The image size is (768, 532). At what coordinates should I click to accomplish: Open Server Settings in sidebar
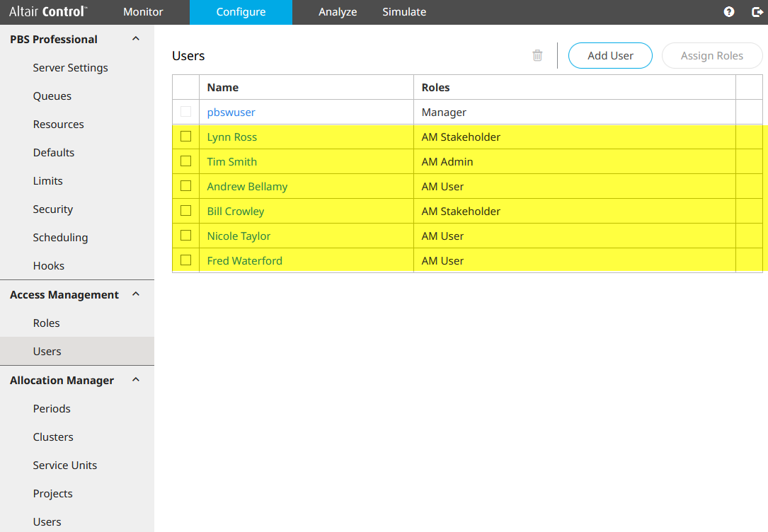click(x=71, y=67)
